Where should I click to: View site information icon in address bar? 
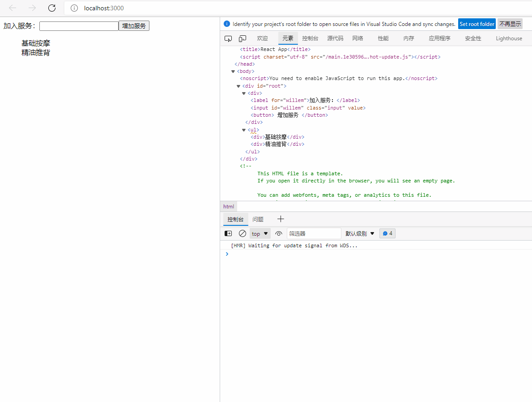74,8
